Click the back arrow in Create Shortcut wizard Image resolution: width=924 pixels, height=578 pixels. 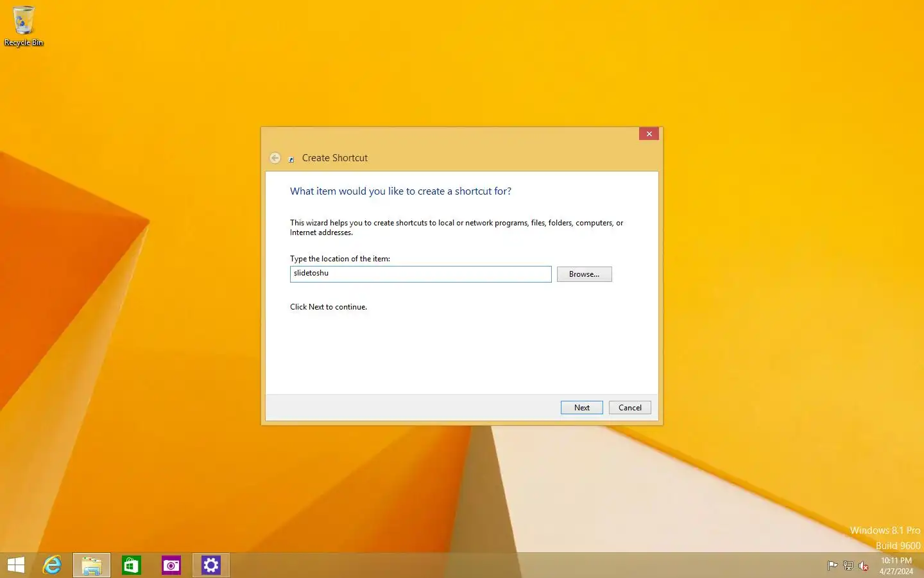tap(275, 158)
